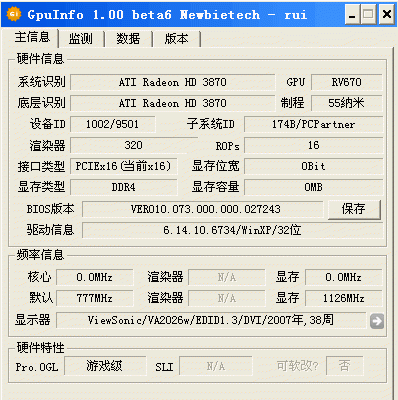Click the 驱动信息 label
This screenshot has height=400, width=398.
[x=50, y=230]
